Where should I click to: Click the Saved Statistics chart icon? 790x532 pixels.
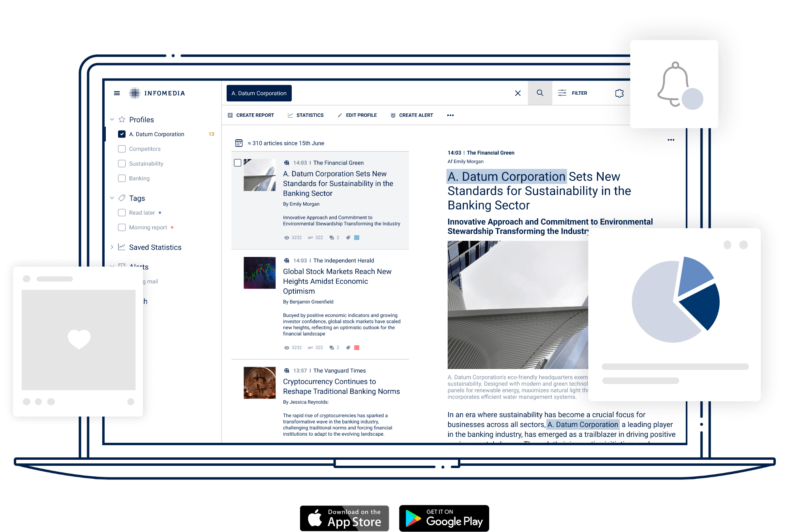pos(122,247)
